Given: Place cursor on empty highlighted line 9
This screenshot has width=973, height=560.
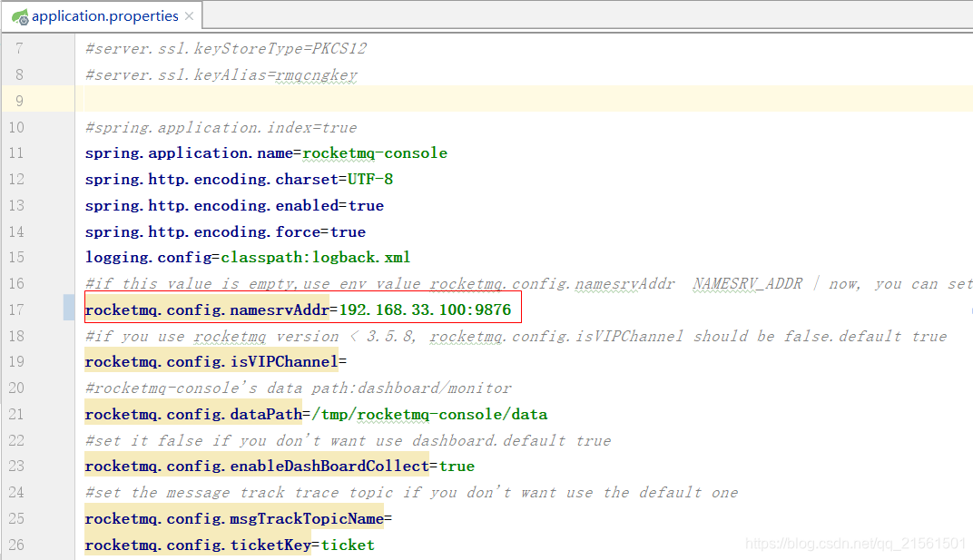Looking at the screenshot, I should pos(524,99).
